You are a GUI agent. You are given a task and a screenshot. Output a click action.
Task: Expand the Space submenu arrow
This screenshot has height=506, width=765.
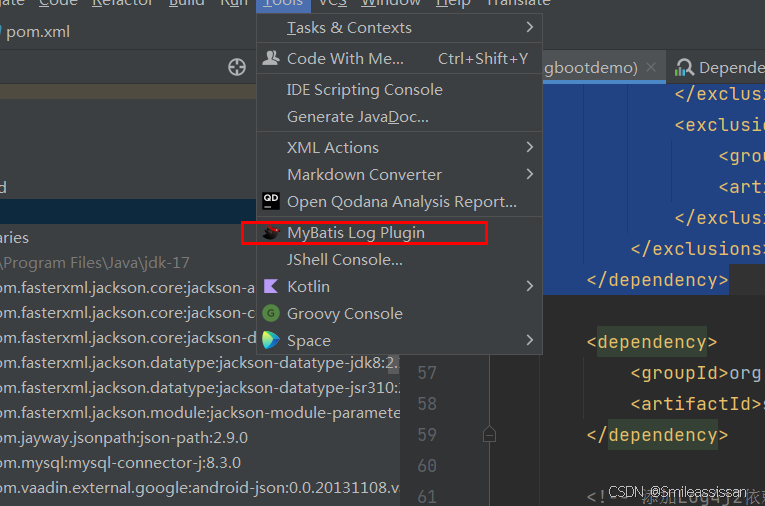[x=530, y=340]
